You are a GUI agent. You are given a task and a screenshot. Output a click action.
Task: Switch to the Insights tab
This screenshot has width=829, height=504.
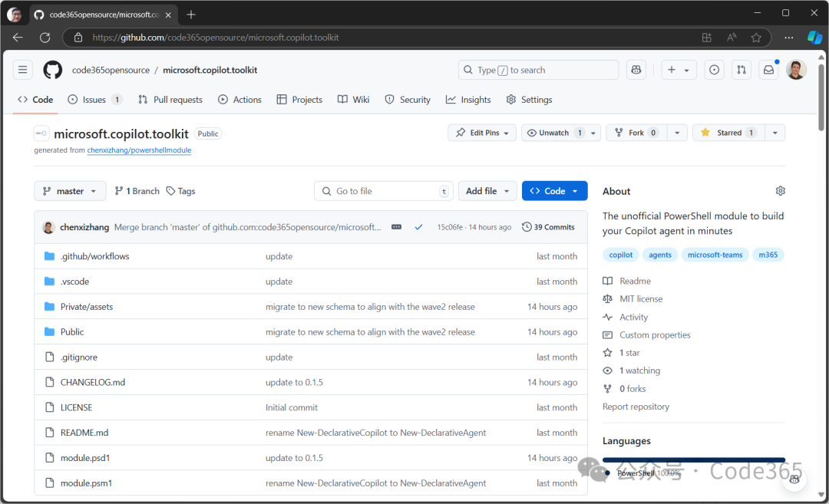[468, 100]
